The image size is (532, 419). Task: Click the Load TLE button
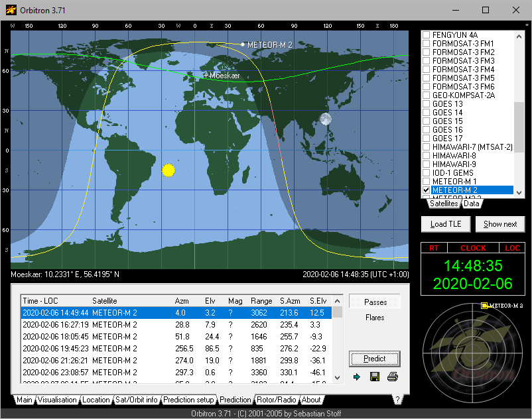tap(446, 224)
